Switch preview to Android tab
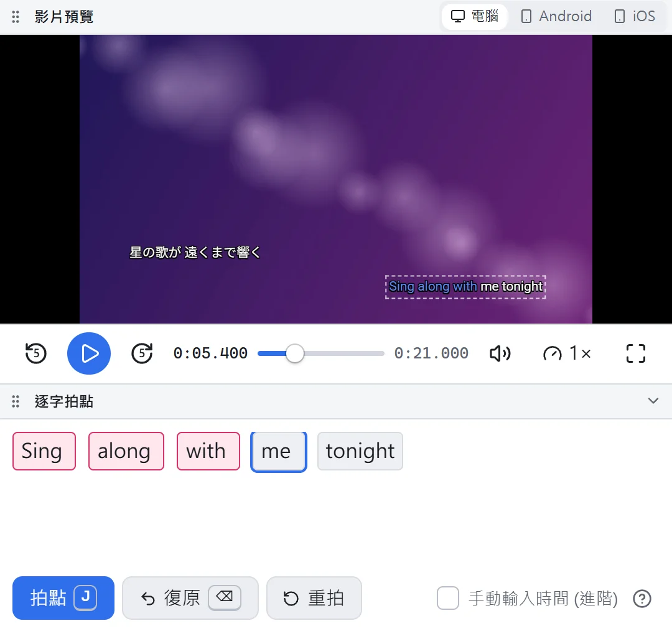Viewport: 672px width, 631px height. 556,17
